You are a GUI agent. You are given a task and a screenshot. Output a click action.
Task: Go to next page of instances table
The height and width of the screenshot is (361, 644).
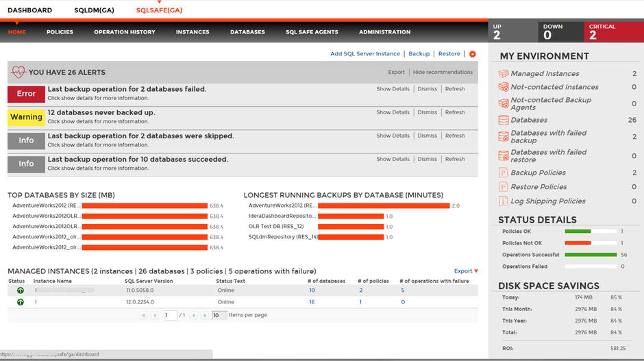coord(193,315)
